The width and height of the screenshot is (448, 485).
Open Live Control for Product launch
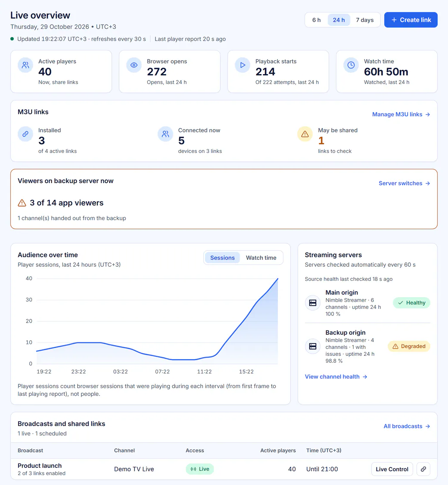(392, 469)
